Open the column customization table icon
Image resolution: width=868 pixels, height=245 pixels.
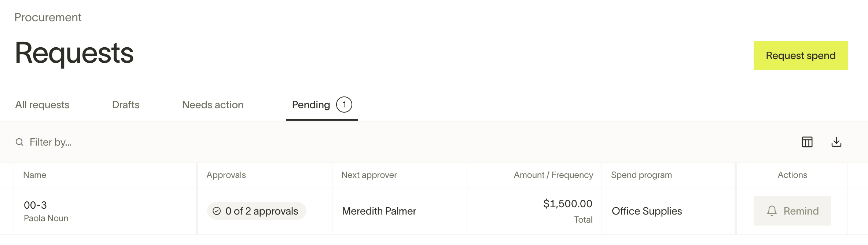(807, 142)
